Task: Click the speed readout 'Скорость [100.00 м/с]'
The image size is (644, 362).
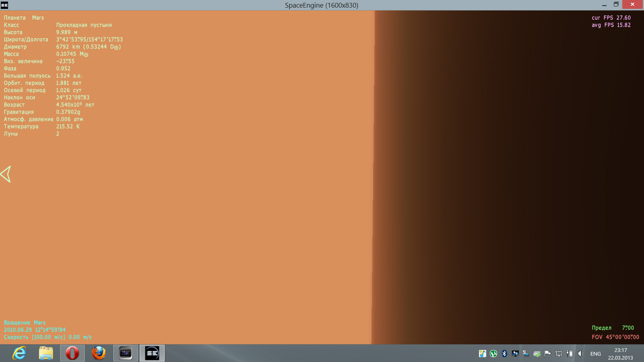Action: point(35,337)
